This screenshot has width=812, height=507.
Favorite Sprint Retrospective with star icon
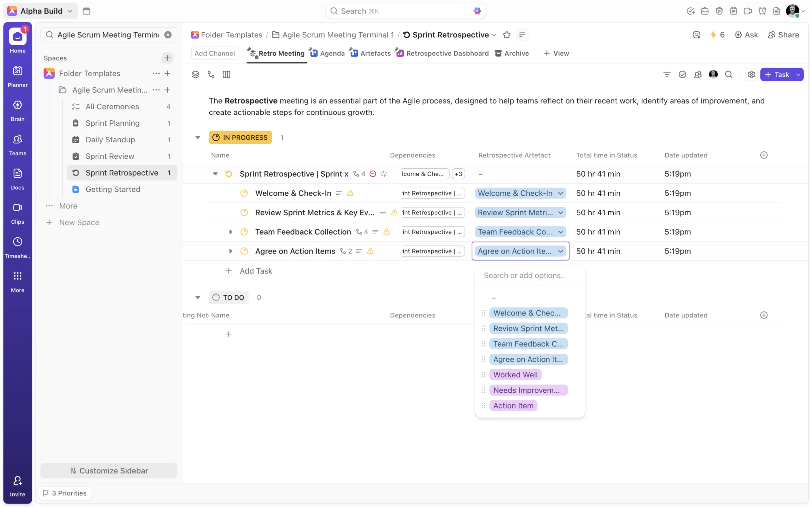tap(507, 35)
